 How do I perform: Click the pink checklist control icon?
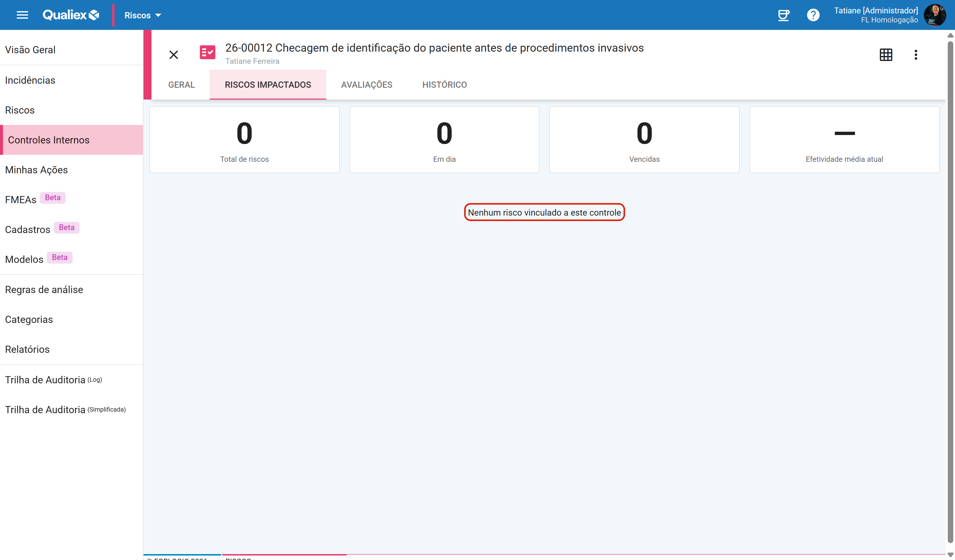[208, 52]
